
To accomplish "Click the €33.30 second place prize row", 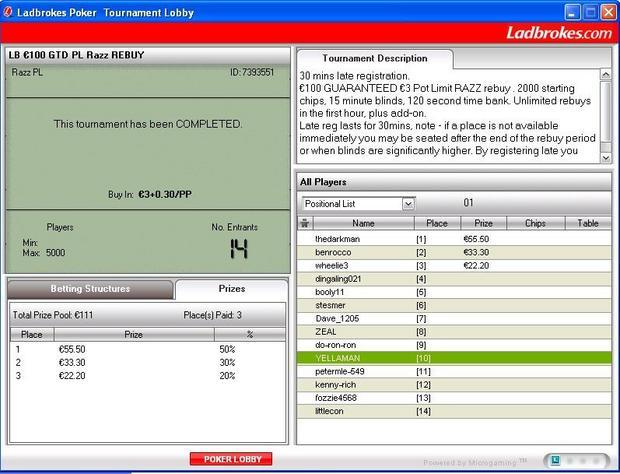I will coord(147,363).
